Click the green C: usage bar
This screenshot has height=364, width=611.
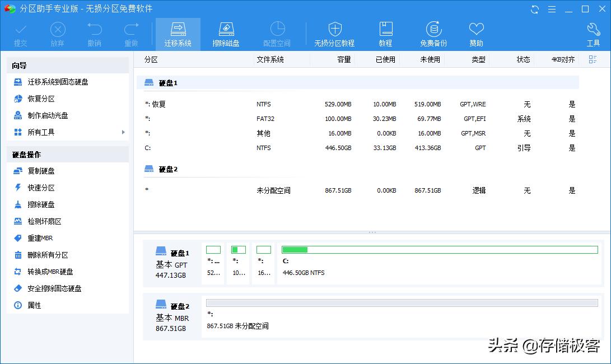tap(294, 249)
